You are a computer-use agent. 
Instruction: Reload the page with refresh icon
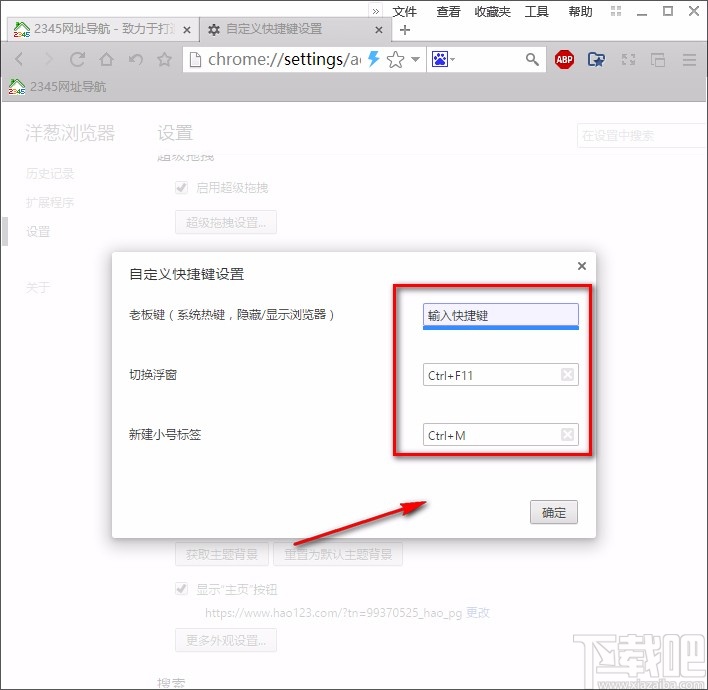(x=77, y=59)
